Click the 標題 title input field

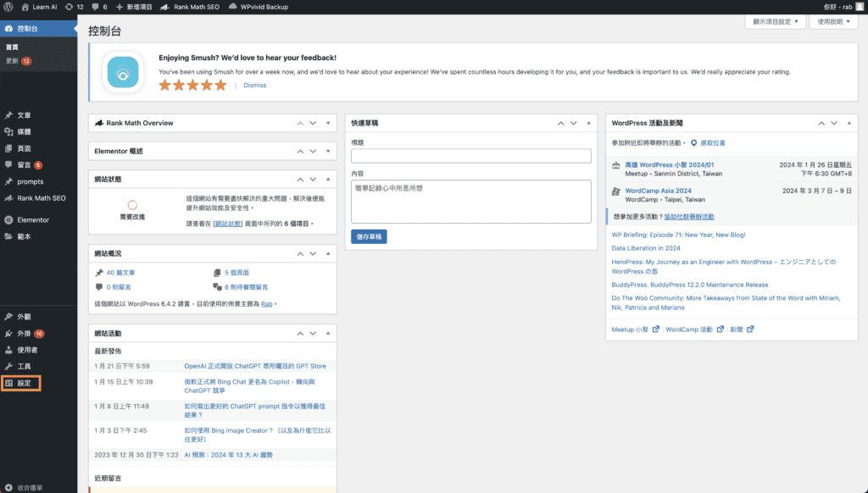[470, 156]
